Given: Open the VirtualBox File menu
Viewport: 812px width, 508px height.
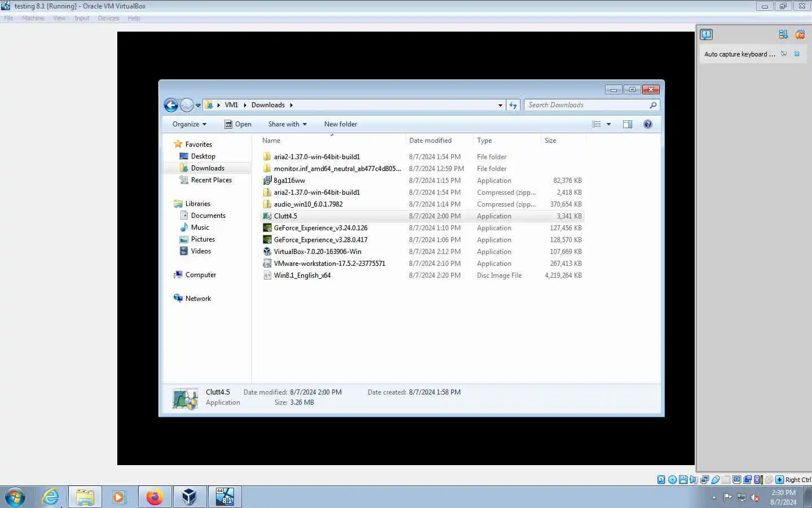Looking at the screenshot, I should (8, 18).
